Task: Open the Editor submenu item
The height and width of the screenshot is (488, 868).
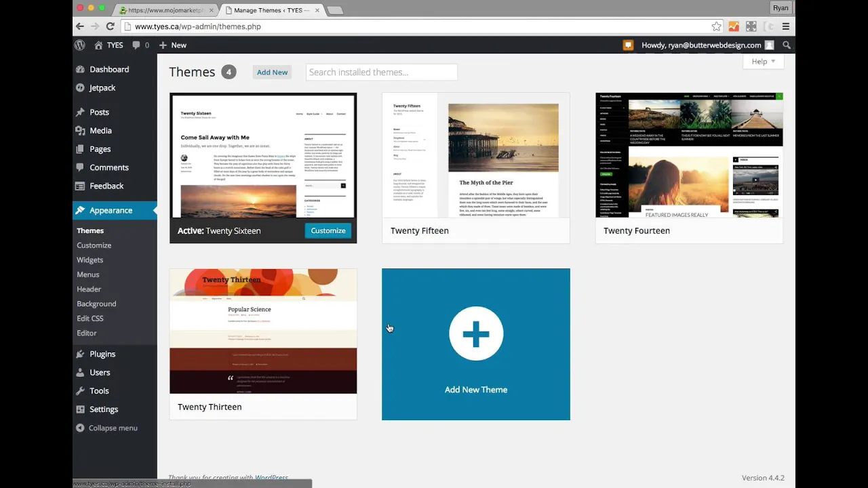Action: click(87, 333)
